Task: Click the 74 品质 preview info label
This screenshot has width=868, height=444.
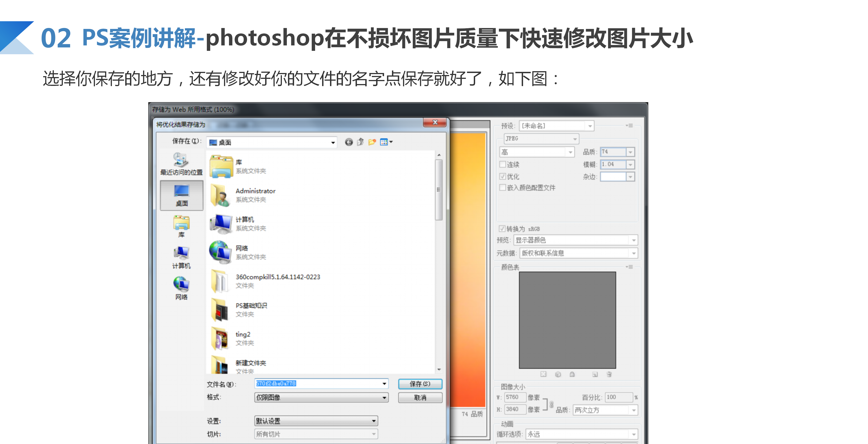Action: pos(472,414)
